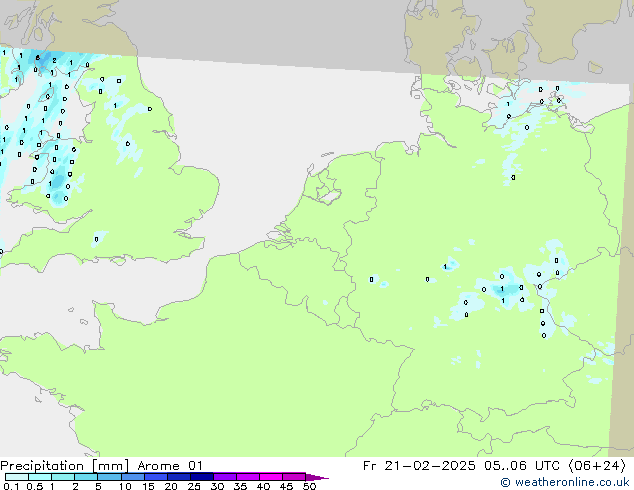Click the '0.5' legend scale label
634x490 pixels.
click(x=35, y=486)
